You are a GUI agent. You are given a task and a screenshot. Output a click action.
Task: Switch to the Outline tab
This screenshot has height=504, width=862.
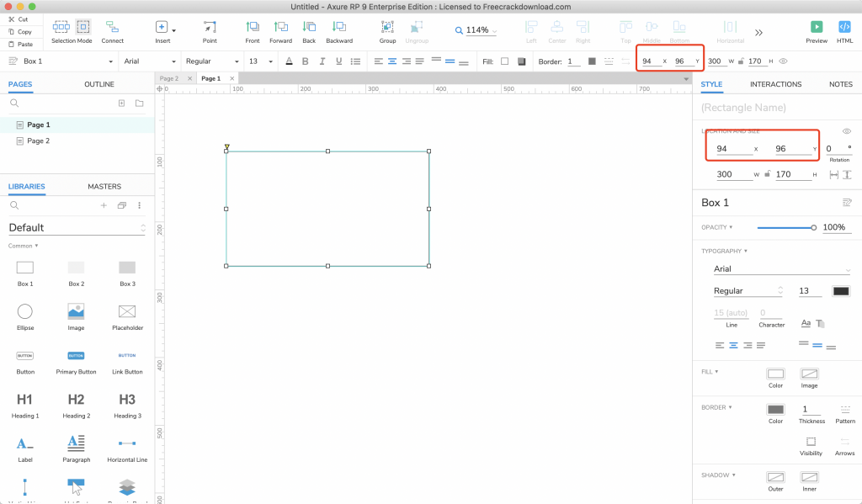[98, 84]
